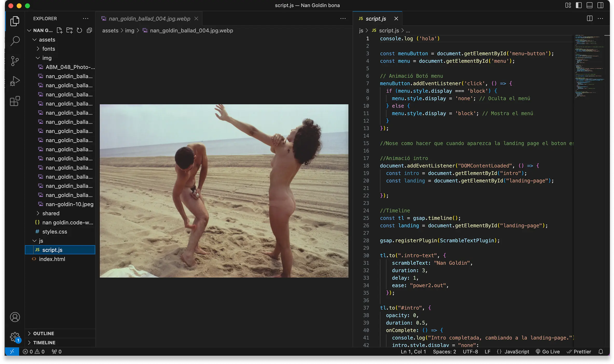Customize layout from title bar
This screenshot has height=364, width=614.
568,5
